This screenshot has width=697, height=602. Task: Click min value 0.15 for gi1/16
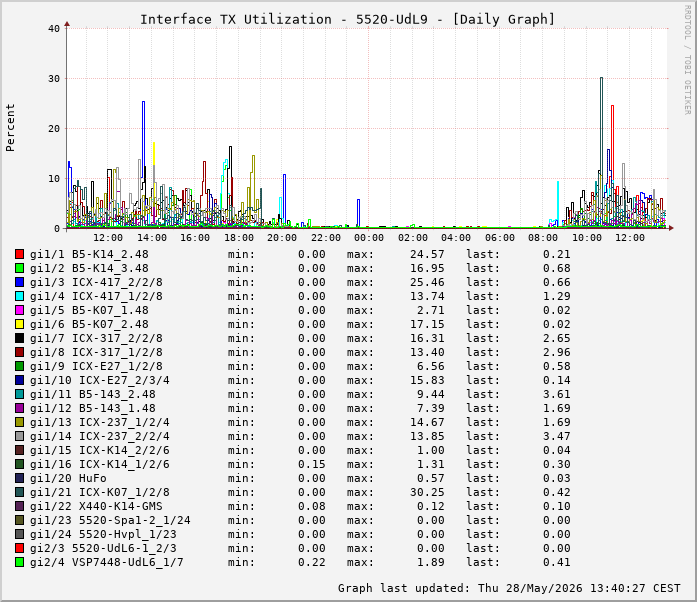pyautogui.click(x=312, y=465)
